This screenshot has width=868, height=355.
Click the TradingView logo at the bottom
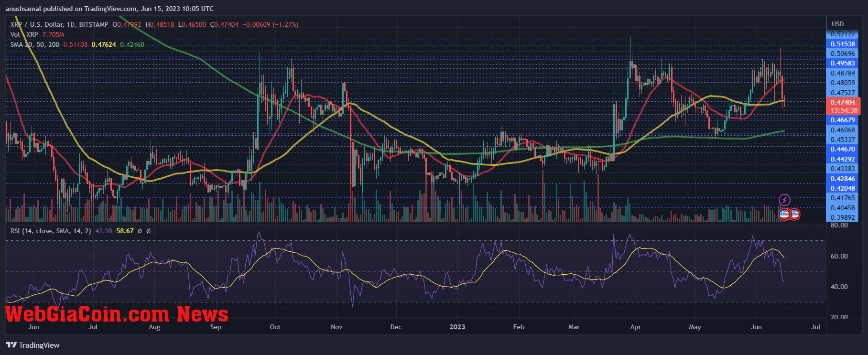tap(33, 345)
